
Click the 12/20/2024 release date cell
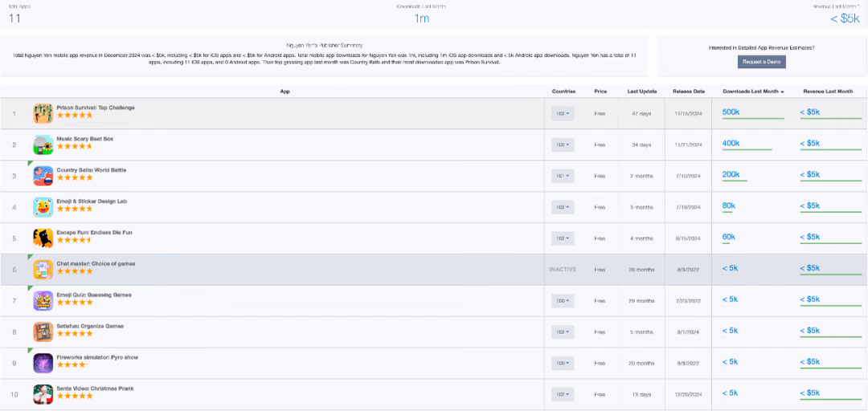pos(689,394)
